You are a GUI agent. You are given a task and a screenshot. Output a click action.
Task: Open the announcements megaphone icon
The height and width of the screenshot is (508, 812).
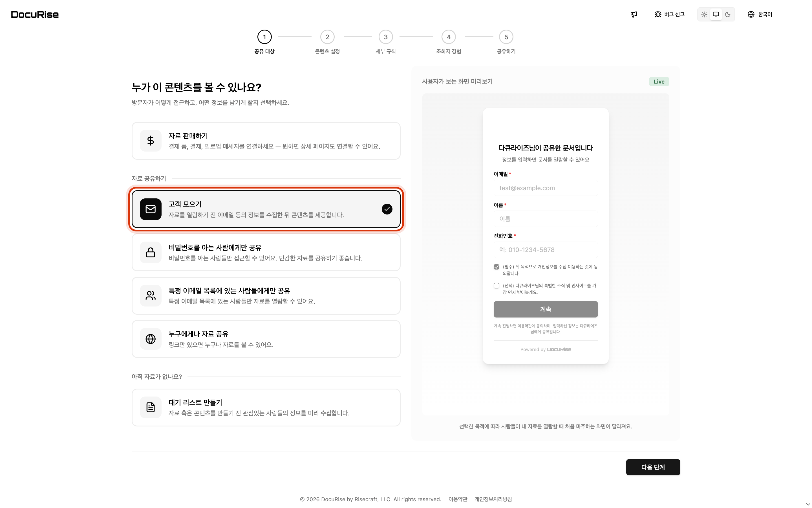coord(634,14)
